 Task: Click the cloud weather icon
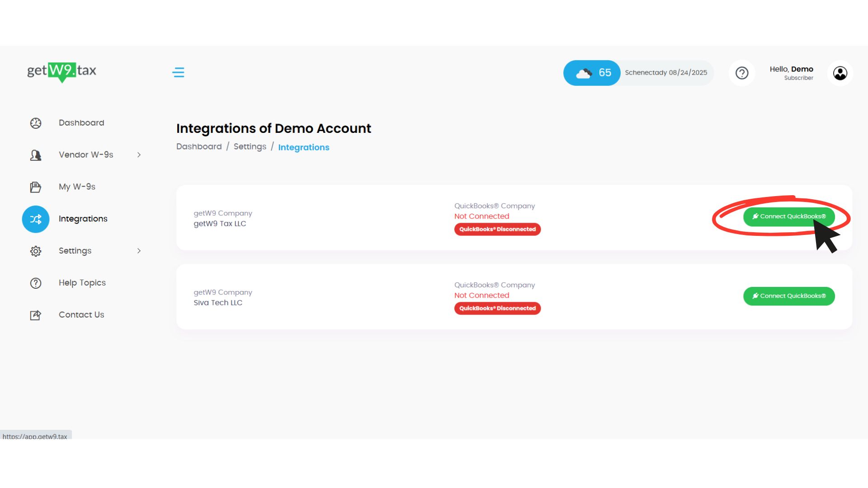pos(584,73)
